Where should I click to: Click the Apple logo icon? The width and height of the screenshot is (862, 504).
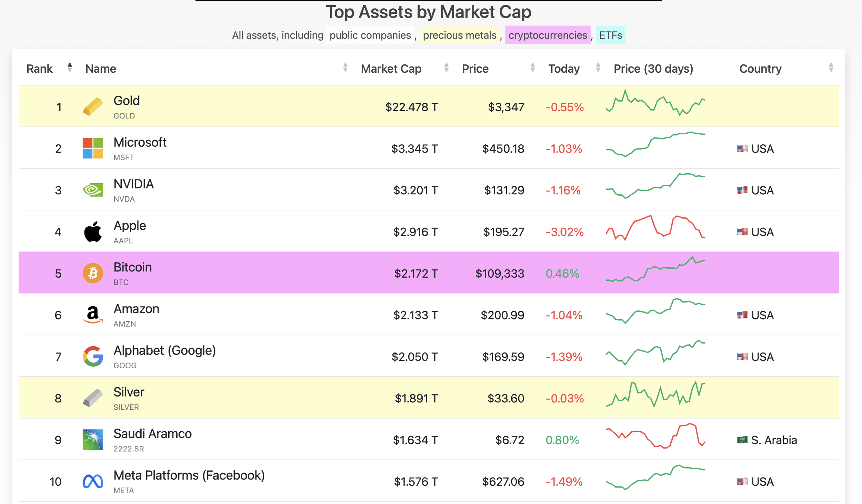pyautogui.click(x=93, y=232)
